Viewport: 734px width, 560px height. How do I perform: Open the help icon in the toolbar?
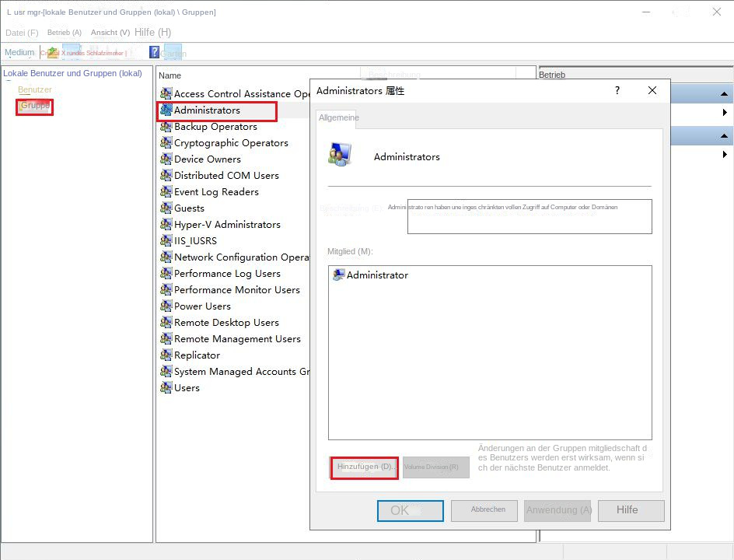[153, 52]
